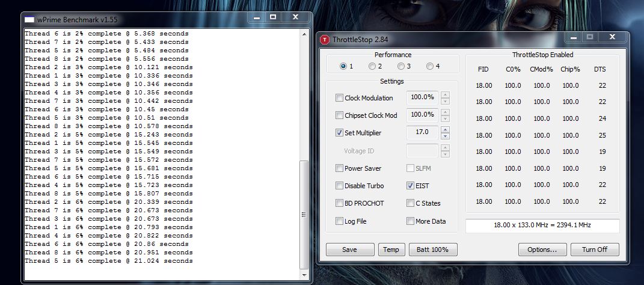Click the ThrottleStop red T title icon
Viewport: 644px width, 285px height.
325,40
